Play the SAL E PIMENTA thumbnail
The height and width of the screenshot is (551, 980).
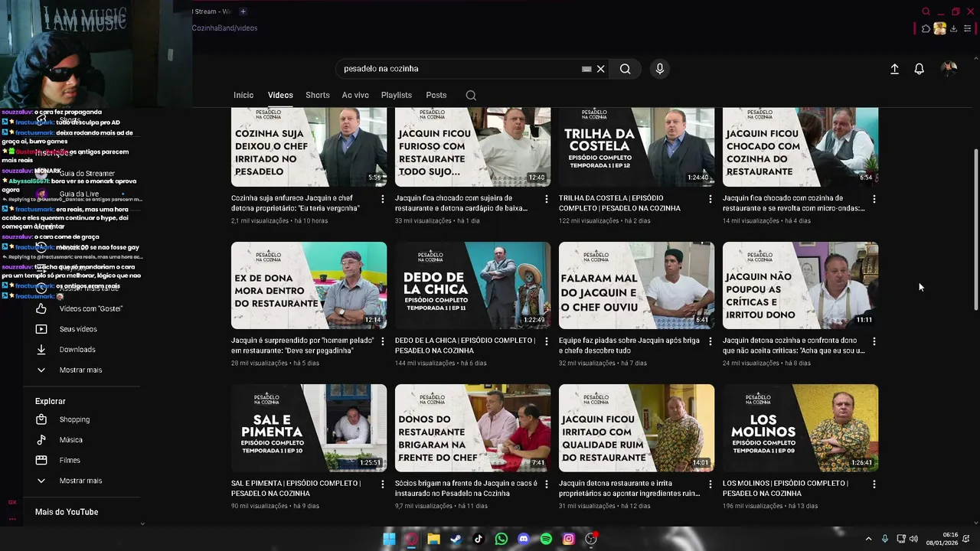[309, 428]
